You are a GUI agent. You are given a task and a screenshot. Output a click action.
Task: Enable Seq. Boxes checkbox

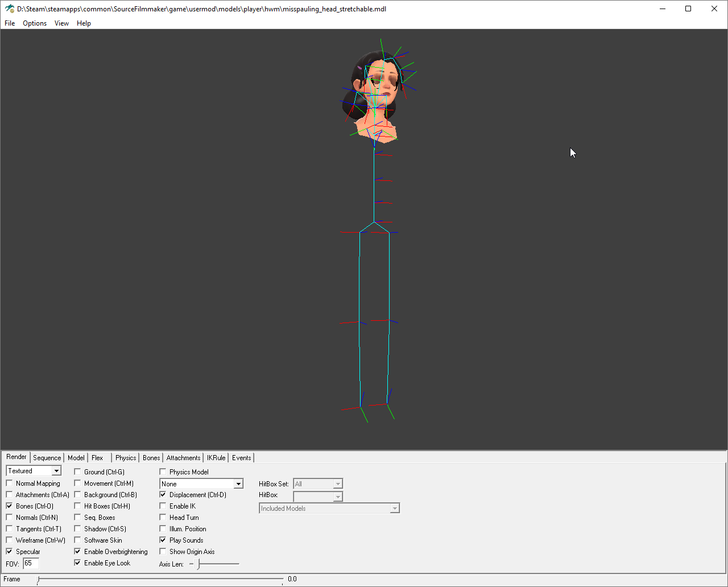(x=77, y=518)
